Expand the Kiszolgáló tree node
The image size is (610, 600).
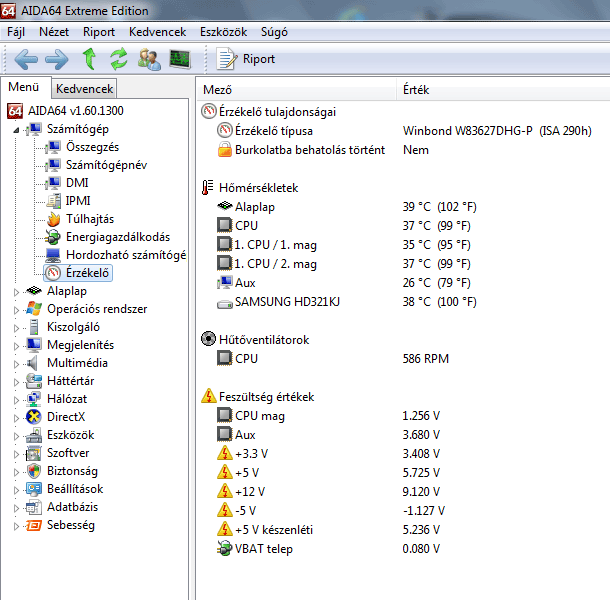(16, 328)
